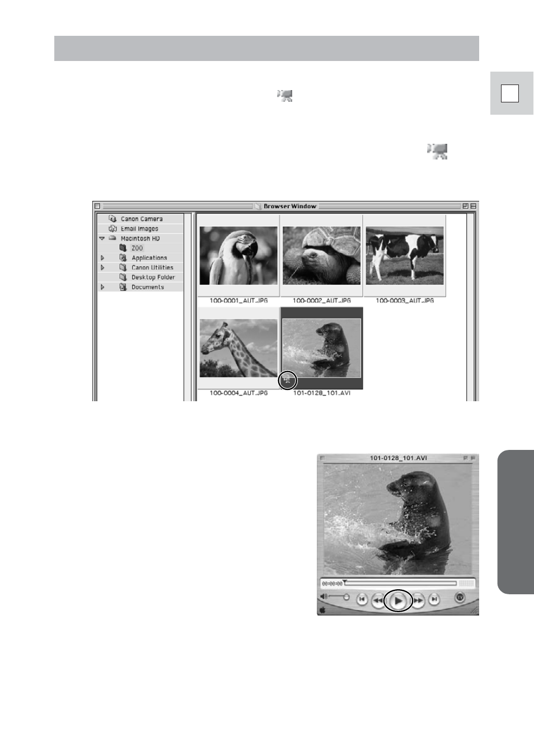Select the tortoise thumbnail
Viewport: 534px width, 756px height.
321,256
